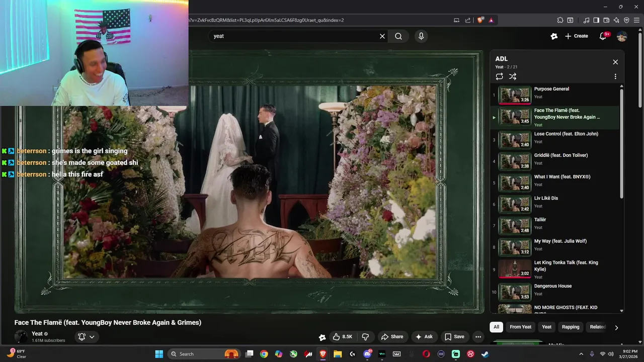Select the Rapping filter chip
Image resolution: width=644 pixels, height=362 pixels.
tap(571, 327)
